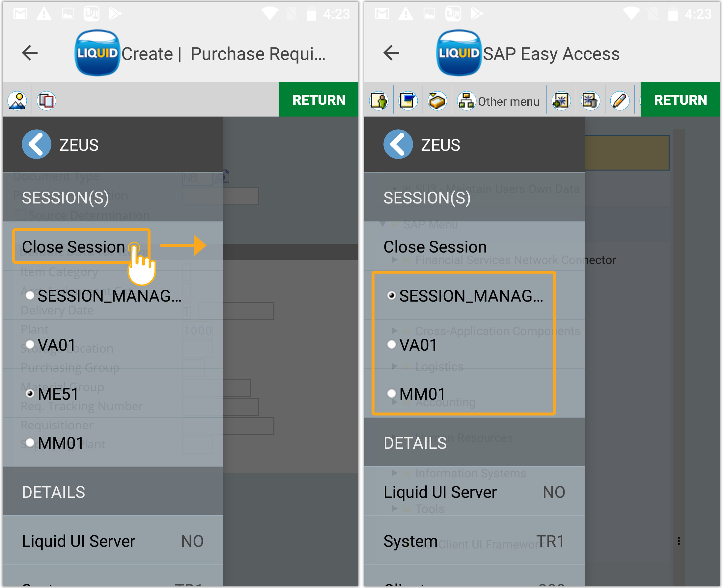The width and height of the screenshot is (723, 588).
Task: Click the pencil Change Favorites icon
Action: coord(620,101)
